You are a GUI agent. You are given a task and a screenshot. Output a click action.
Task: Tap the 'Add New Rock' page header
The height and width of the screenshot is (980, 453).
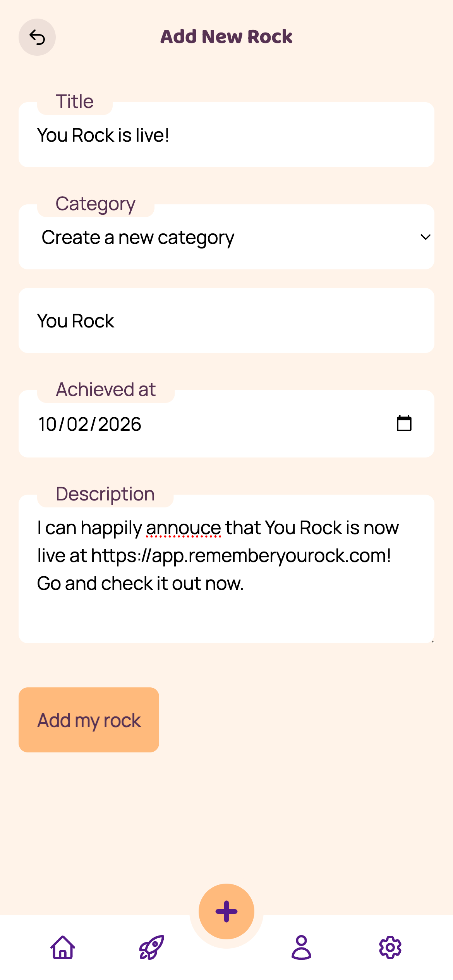226,37
